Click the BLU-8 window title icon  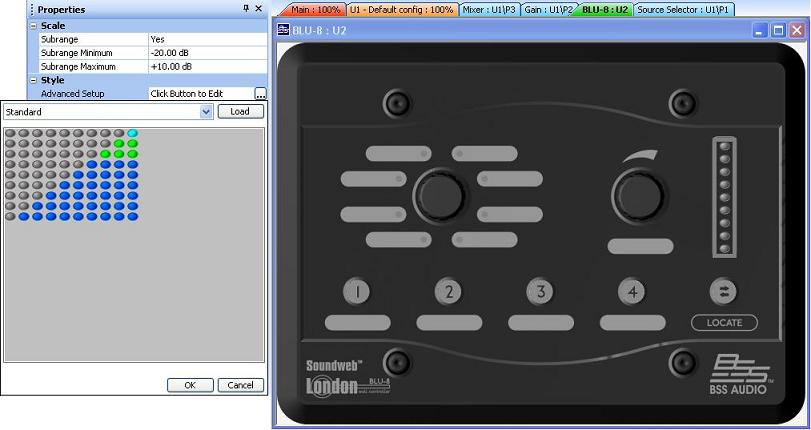pyautogui.click(x=283, y=29)
